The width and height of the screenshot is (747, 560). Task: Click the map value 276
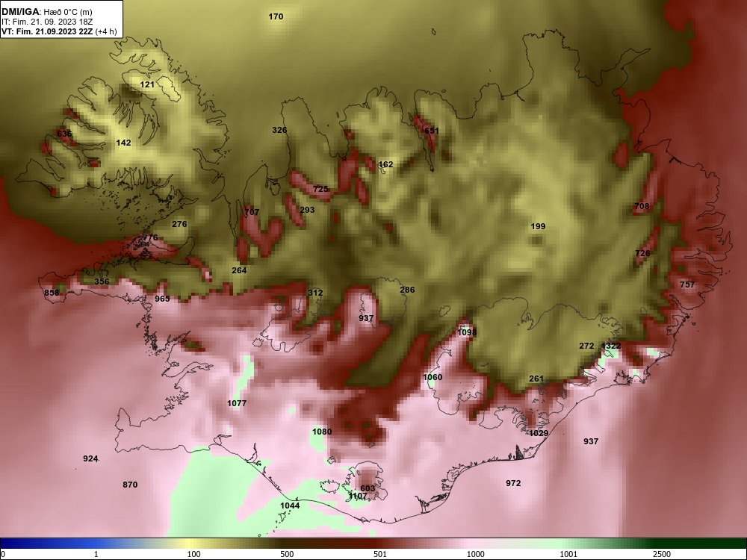pos(179,224)
